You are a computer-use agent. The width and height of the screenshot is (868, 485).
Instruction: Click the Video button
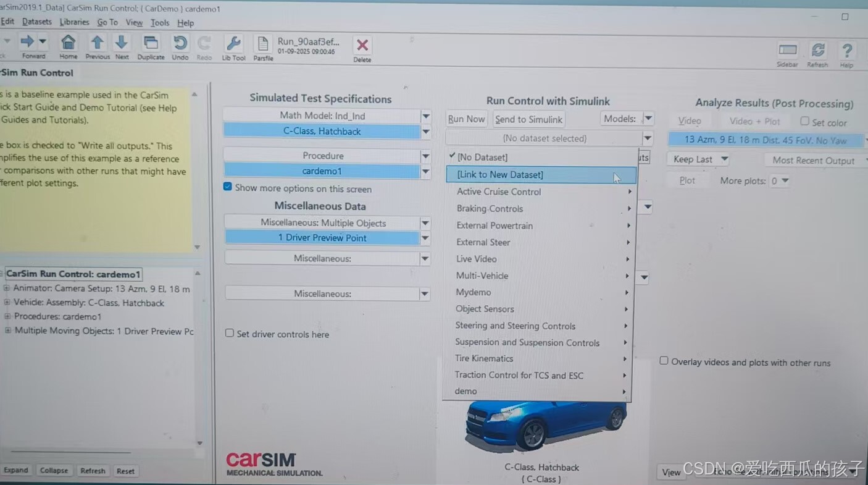point(690,121)
